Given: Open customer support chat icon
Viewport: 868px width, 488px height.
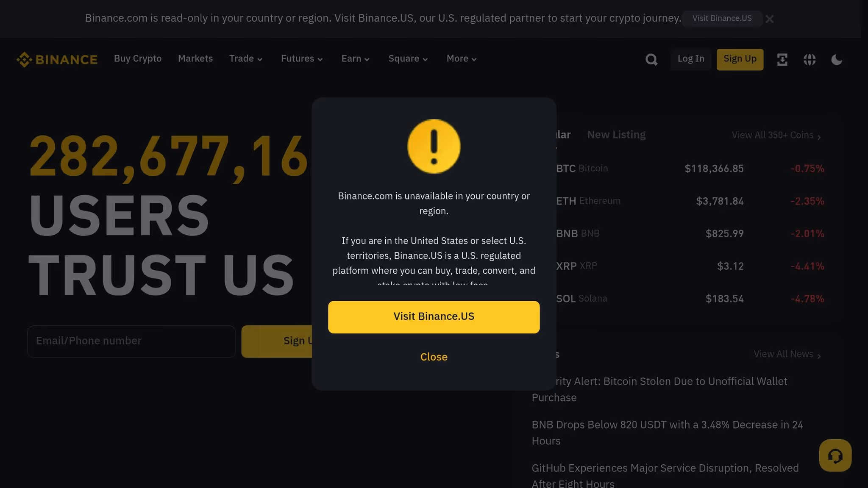Looking at the screenshot, I should tap(835, 455).
